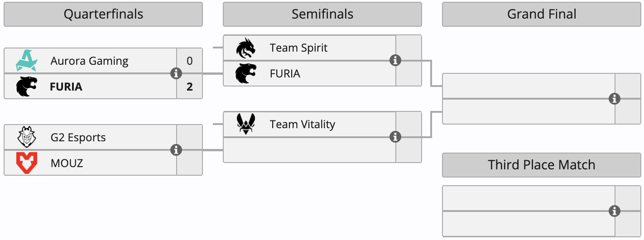
Task: Show Team Vitality semifinal match details
Action: click(x=395, y=137)
